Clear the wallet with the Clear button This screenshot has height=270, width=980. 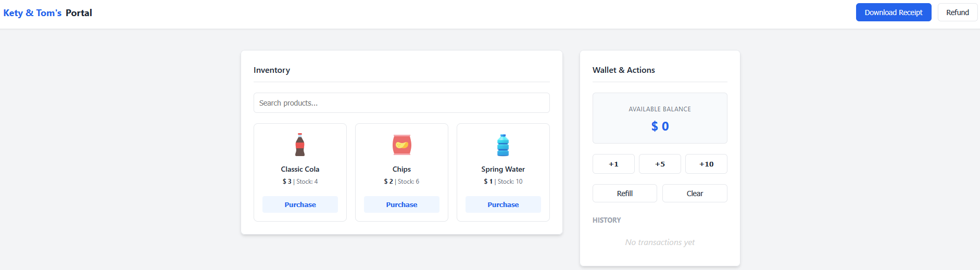point(695,194)
